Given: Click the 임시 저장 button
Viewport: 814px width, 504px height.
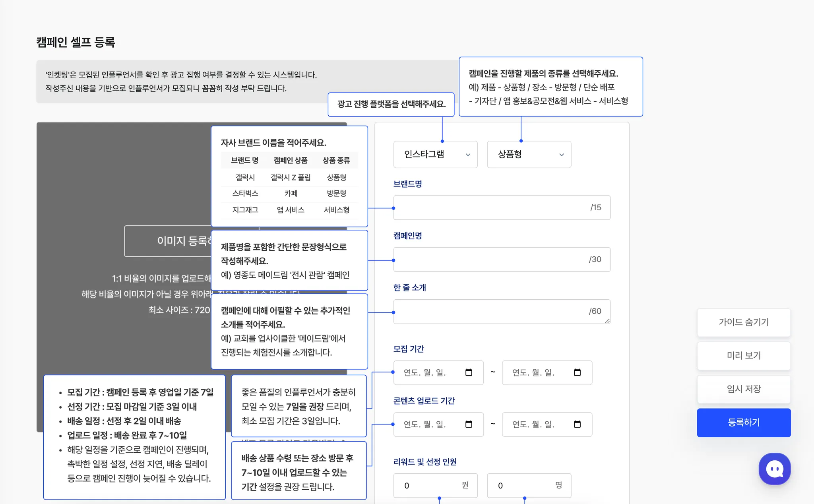Looking at the screenshot, I should click(743, 389).
